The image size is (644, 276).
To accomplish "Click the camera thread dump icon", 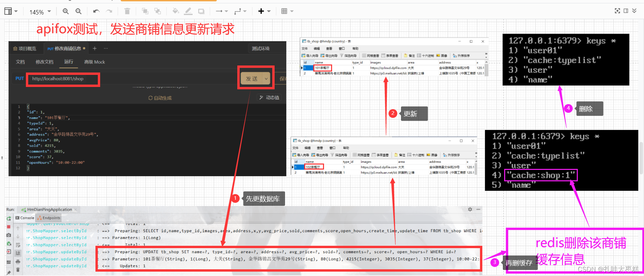I will [x=9, y=235].
